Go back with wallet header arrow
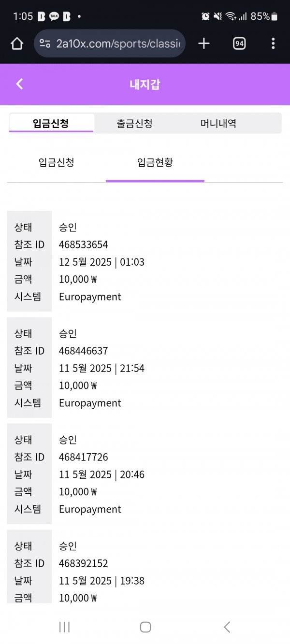The image size is (290, 644). click(19, 84)
